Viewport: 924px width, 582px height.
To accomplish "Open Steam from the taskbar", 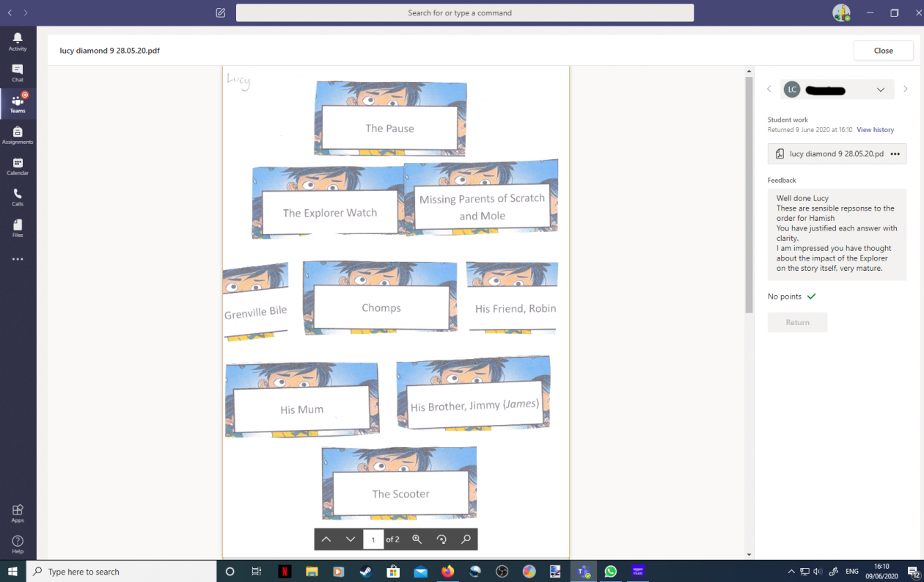I will tap(365, 571).
